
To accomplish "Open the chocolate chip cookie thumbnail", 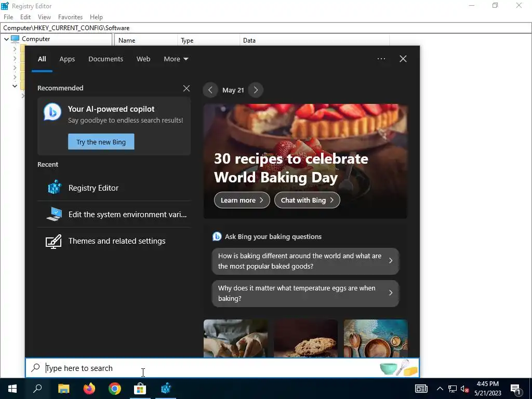I will point(305,338).
